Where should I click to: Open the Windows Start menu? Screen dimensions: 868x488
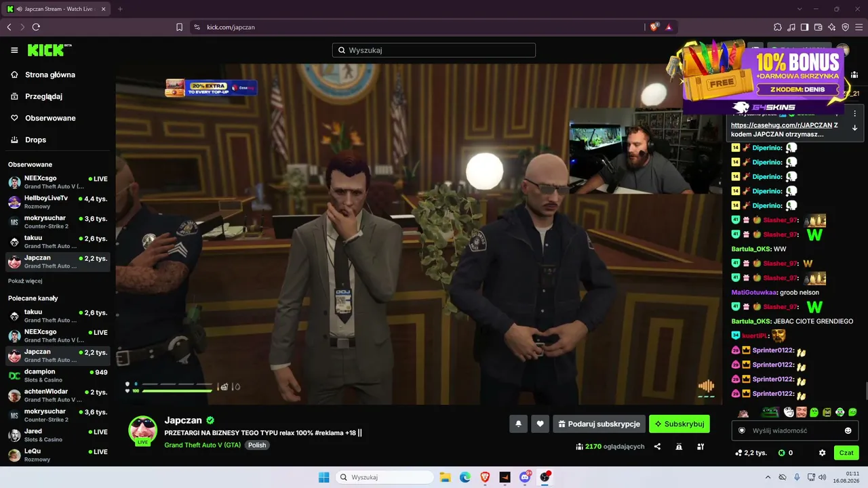pos(324,477)
